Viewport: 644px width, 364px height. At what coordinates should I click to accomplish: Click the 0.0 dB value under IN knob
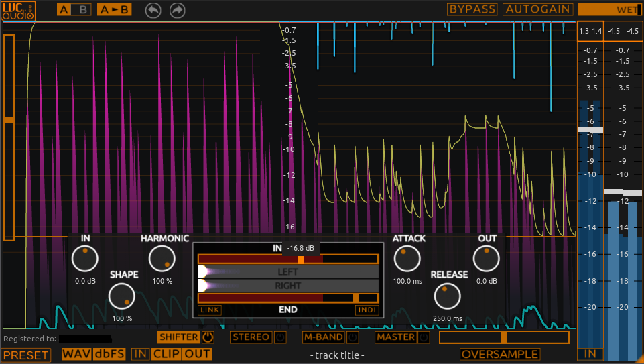[x=85, y=282]
